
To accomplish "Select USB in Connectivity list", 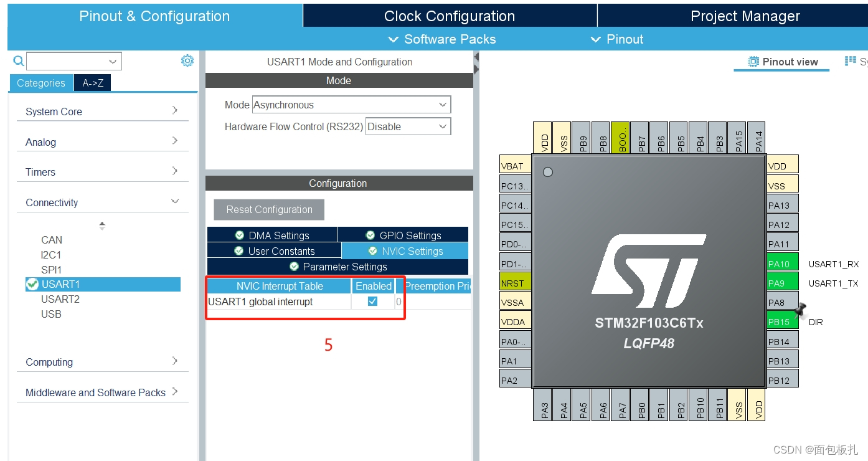I will click(x=51, y=314).
